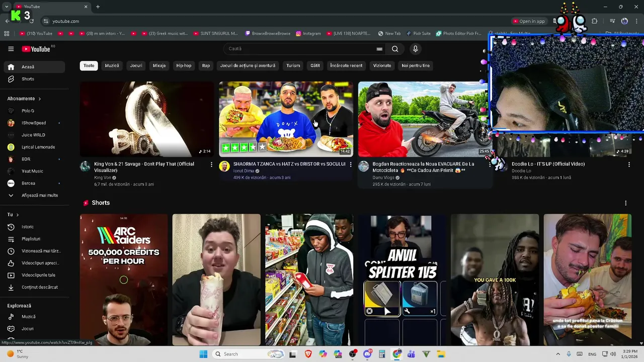Open Juice WRLD subscription channel

coord(34,135)
